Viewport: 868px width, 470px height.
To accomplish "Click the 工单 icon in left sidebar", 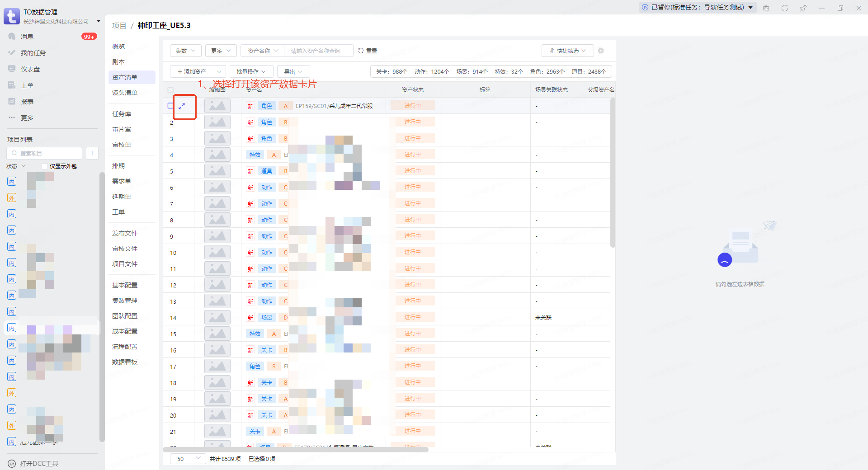I will (12, 85).
